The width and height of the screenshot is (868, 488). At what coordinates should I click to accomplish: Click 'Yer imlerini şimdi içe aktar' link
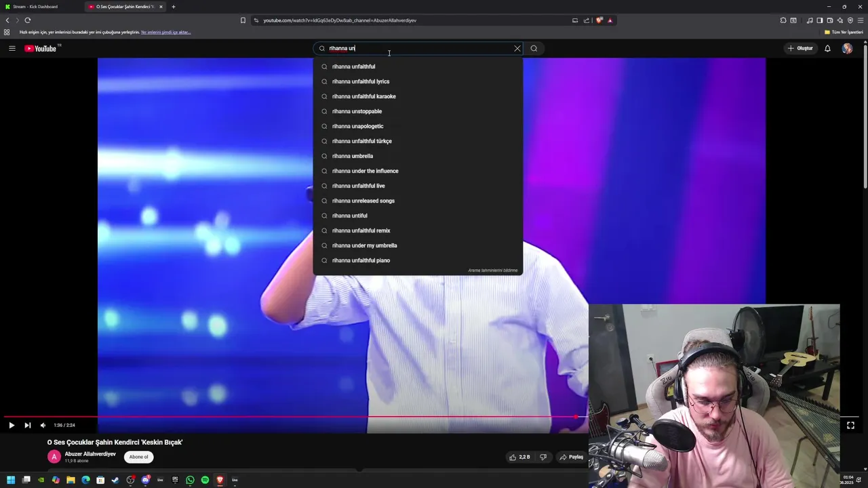(x=165, y=32)
